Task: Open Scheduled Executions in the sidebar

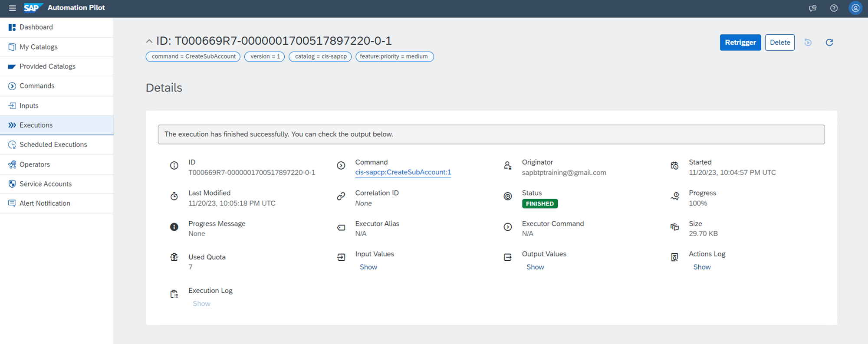Action: (53, 145)
